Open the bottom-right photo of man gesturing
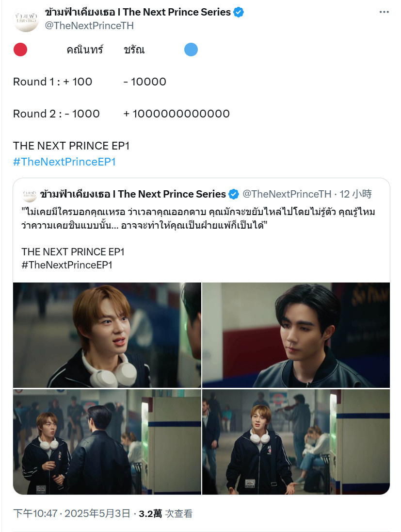This screenshot has width=401, height=532. click(296, 442)
